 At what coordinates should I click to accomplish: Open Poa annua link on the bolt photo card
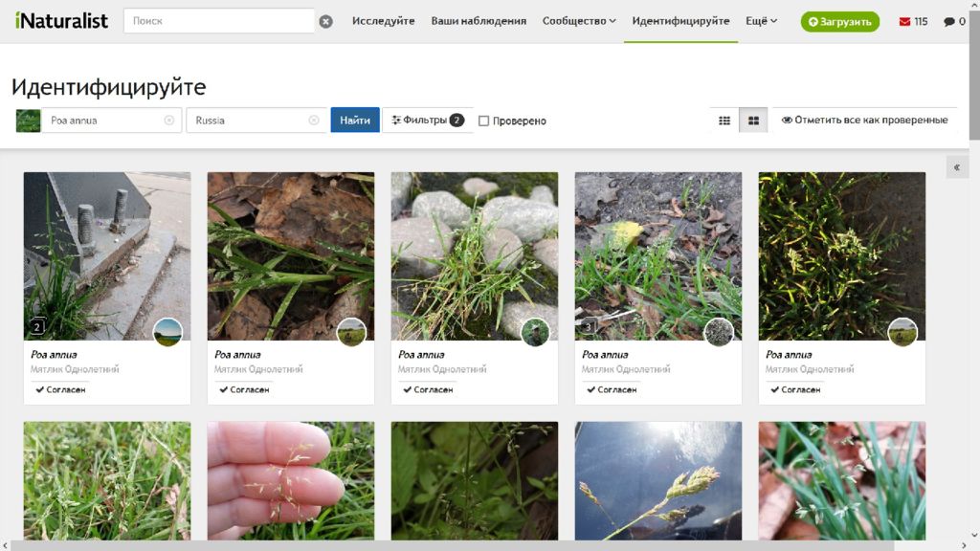54,354
